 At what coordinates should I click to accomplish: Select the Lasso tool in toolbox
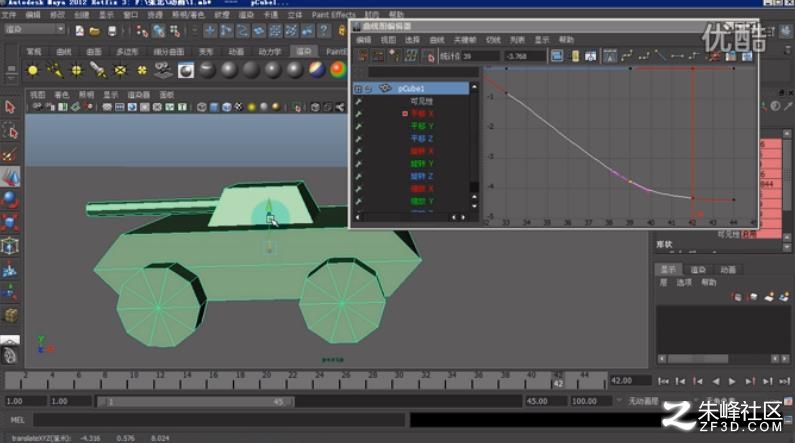(x=10, y=131)
